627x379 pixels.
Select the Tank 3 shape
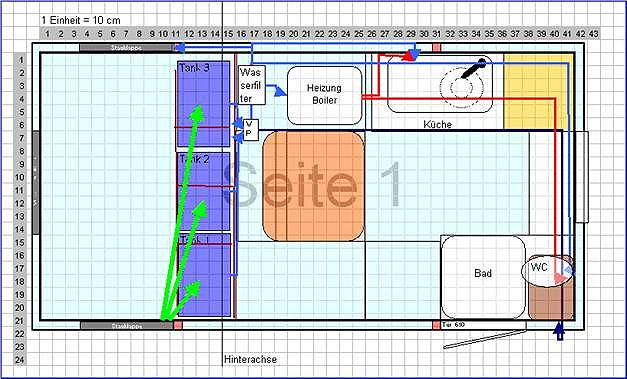pos(204,104)
